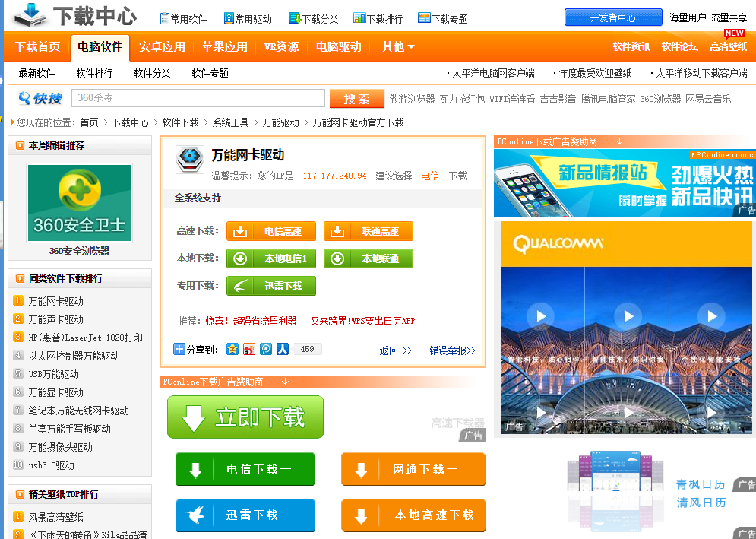This screenshot has width=756, height=539.
Task: Share to Tencent Weibo icon
Action: (266, 349)
